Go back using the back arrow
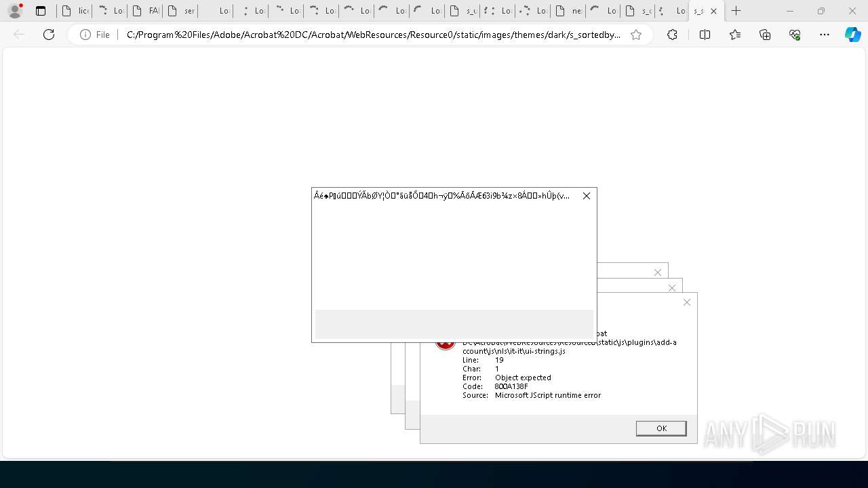 (x=19, y=35)
